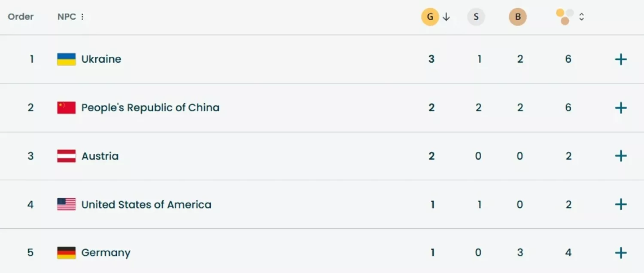This screenshot has height=273, width=644.
Task: Select the People's Republic of China flag
Action: tap(67, 107)
